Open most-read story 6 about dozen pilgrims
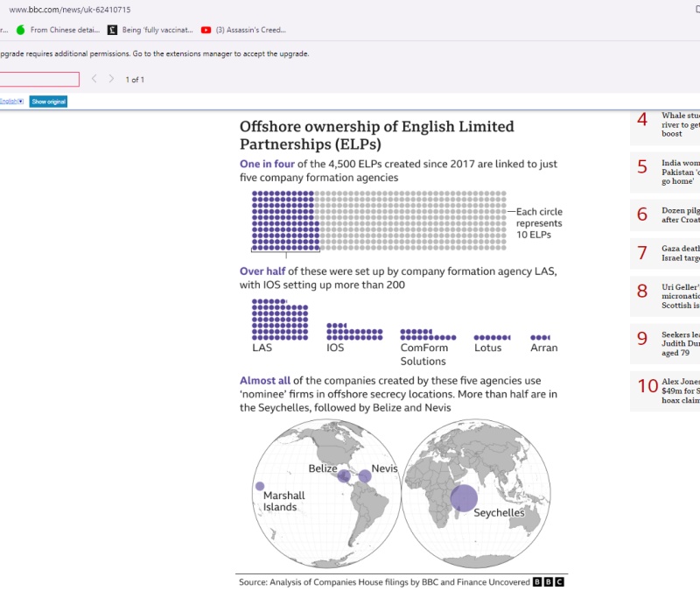Image resolution: width=700 pixels, height=591 pixels. [680, 215]
